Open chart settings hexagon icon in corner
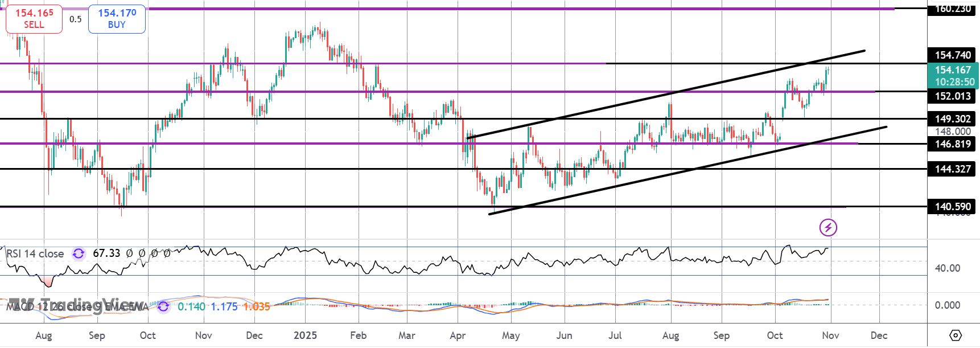The height and width of the screenshot is (348, 980). [956, 335]
